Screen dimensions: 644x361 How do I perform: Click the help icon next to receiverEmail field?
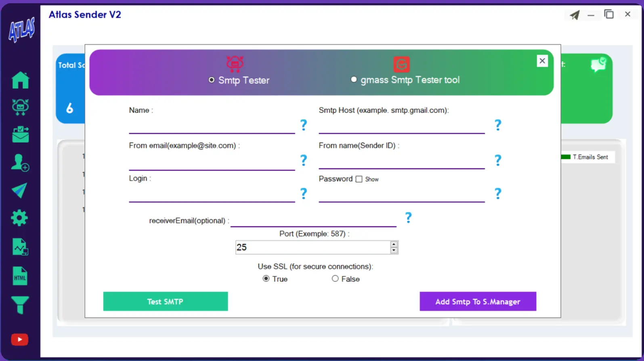[x=408, y=218]
